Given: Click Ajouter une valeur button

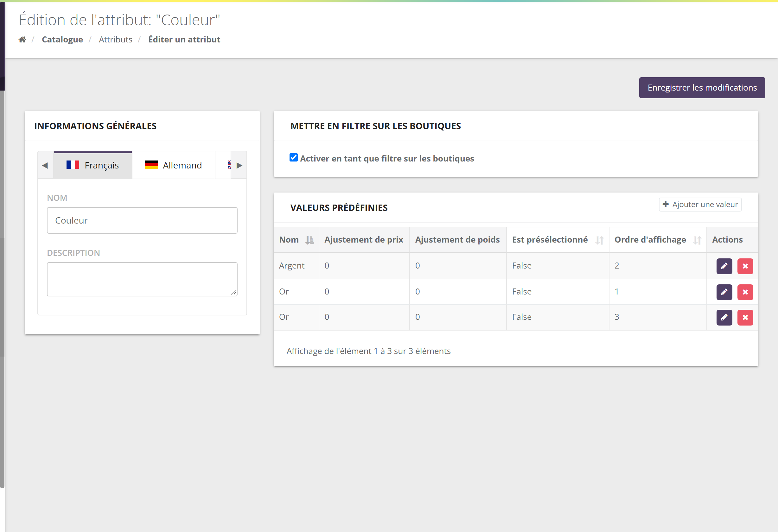Looking at the screenshot, I should 700,205.
